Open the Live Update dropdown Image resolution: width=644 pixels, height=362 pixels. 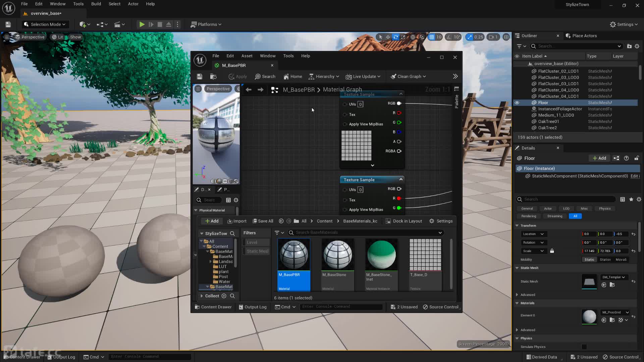click(363, 76)
